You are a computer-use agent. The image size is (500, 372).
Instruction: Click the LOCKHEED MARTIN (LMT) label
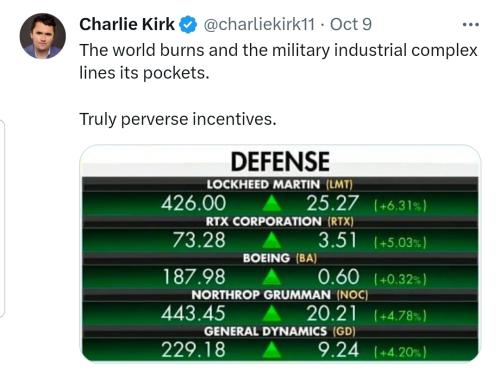click(x=280, y=184)
